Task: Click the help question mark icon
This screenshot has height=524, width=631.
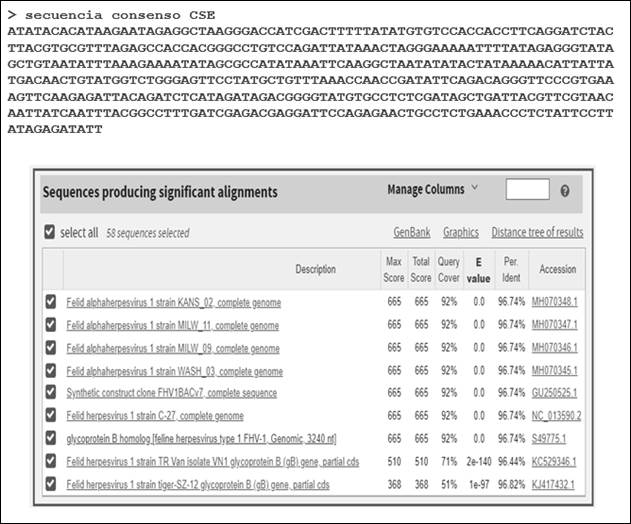Action: pos(565,190)
